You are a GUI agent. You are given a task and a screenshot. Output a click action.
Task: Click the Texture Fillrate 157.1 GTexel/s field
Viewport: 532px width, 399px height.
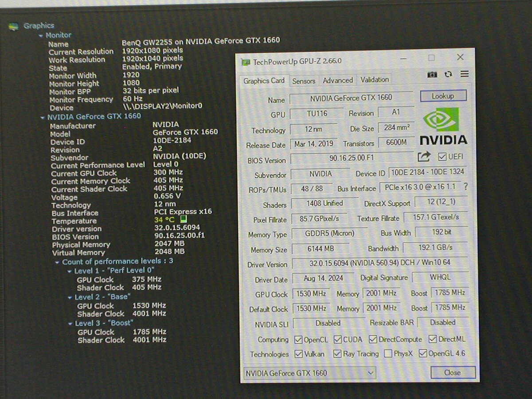click(x=435, y=217)
